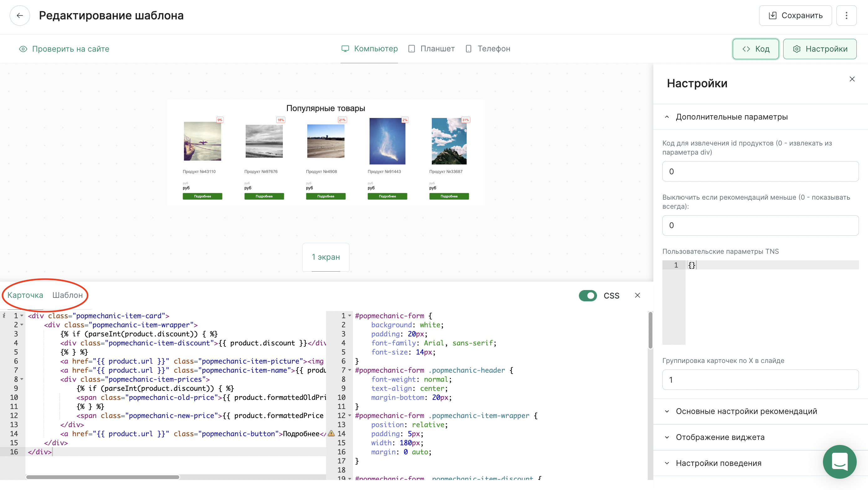Click the HTML editor horizontal scrollbar
868x490 pixels.
(103, 477)
